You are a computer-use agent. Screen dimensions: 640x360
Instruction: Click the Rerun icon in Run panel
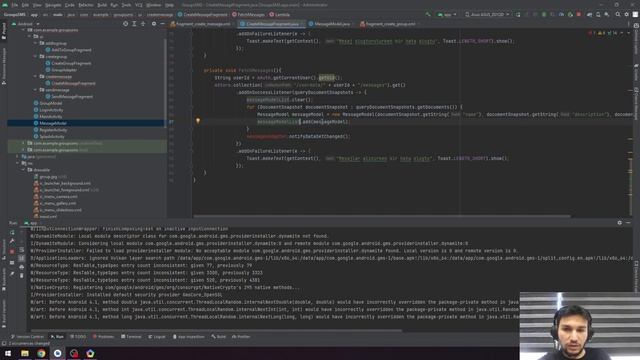point(12,232)
